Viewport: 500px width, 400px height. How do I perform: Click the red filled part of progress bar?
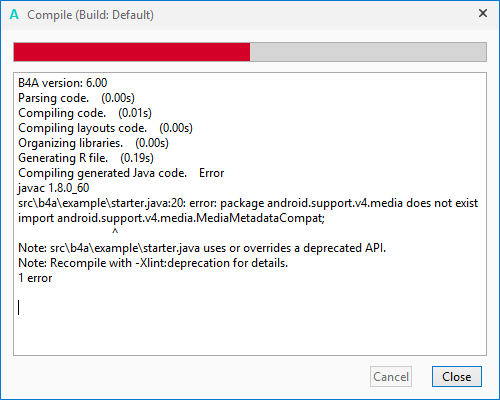point(132,52)
